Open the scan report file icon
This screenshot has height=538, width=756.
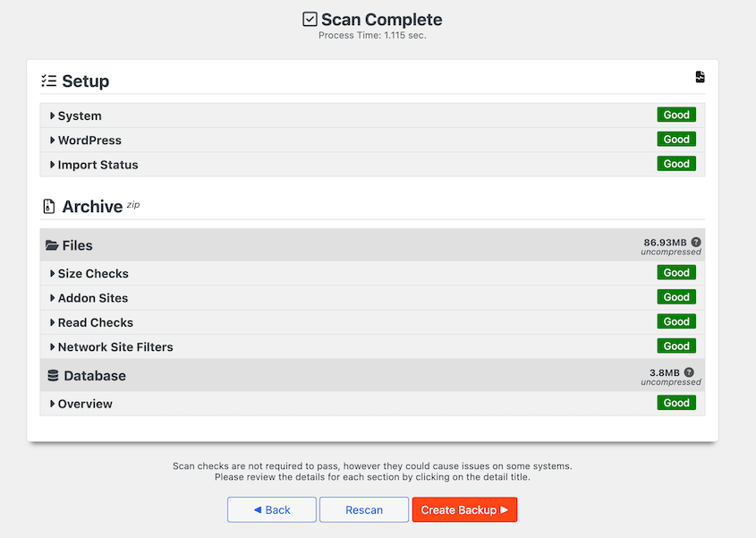tap(700, 77)
